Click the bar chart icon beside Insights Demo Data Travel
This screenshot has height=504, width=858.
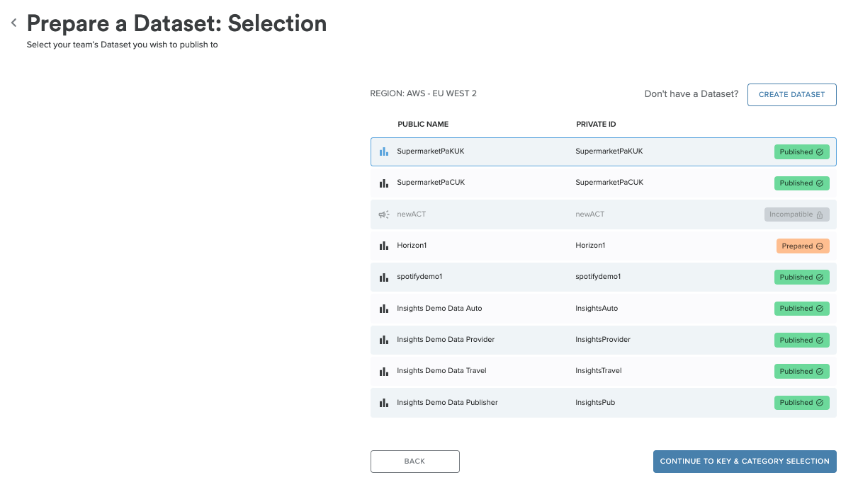point(383,371)
